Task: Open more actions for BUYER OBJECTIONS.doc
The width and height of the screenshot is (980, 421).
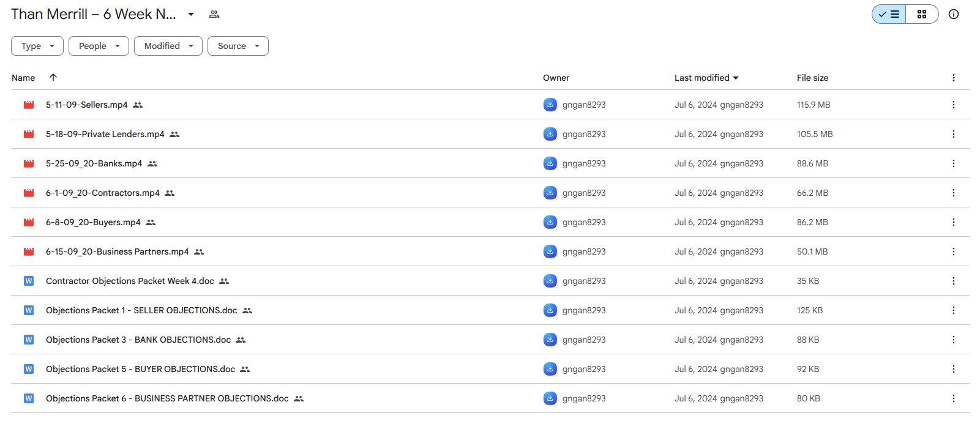Action: point(953,369)
